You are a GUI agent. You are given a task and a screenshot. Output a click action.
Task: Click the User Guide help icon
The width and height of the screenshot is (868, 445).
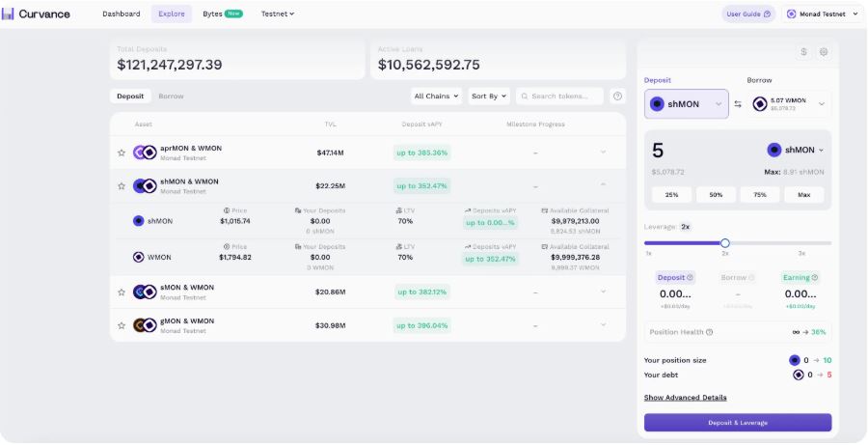tap(768, 14)
